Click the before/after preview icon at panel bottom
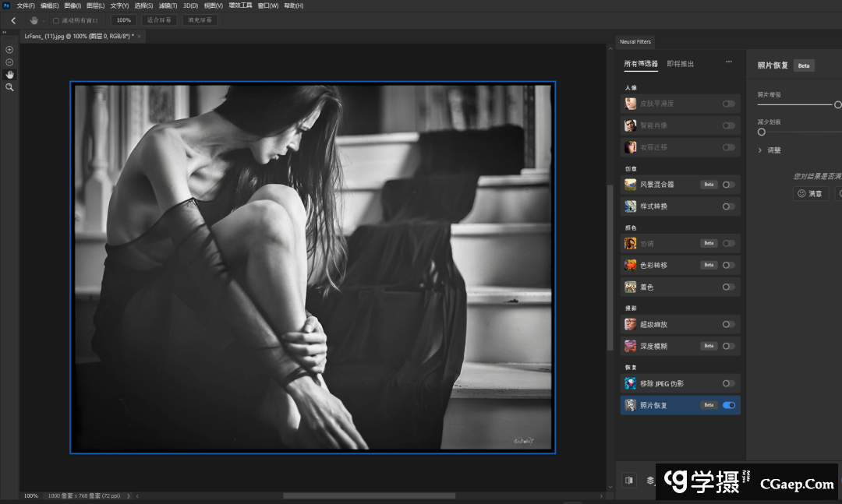This screenshot has width=842, height=504. click(x=629, y=480)
